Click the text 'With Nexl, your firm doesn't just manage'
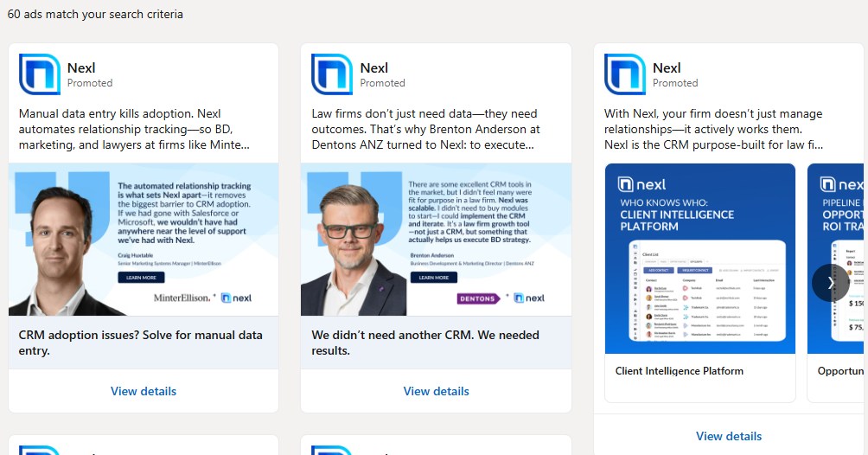Screen dimensions: 868x455 click(x=713, y=113)
